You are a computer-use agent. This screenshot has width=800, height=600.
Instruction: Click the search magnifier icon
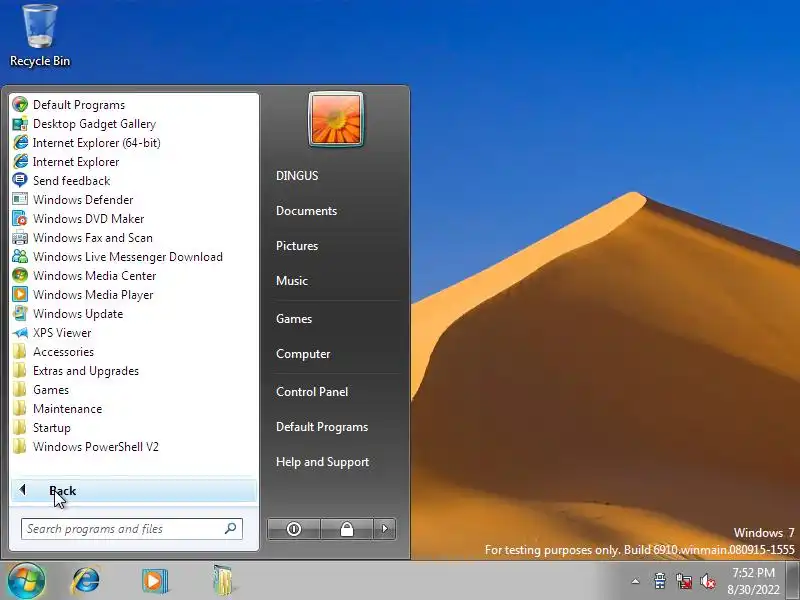click(x=230, y=529)
